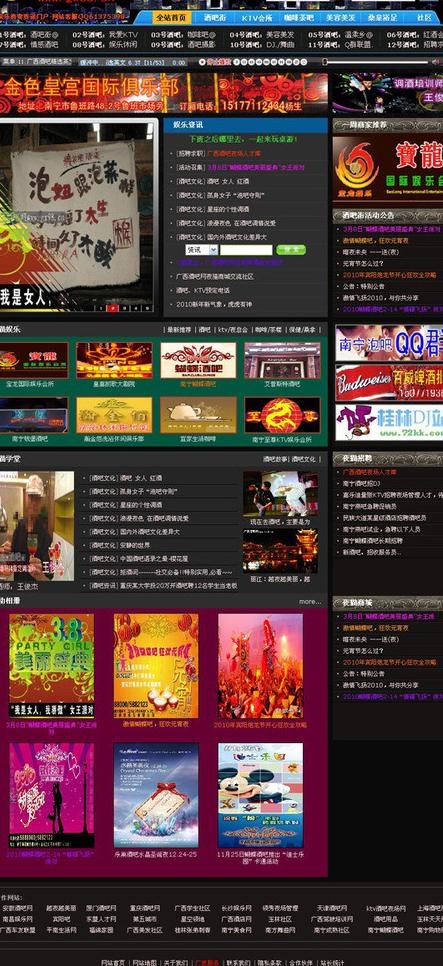Open the 资讯 search category dropdown

coord(201,250)
